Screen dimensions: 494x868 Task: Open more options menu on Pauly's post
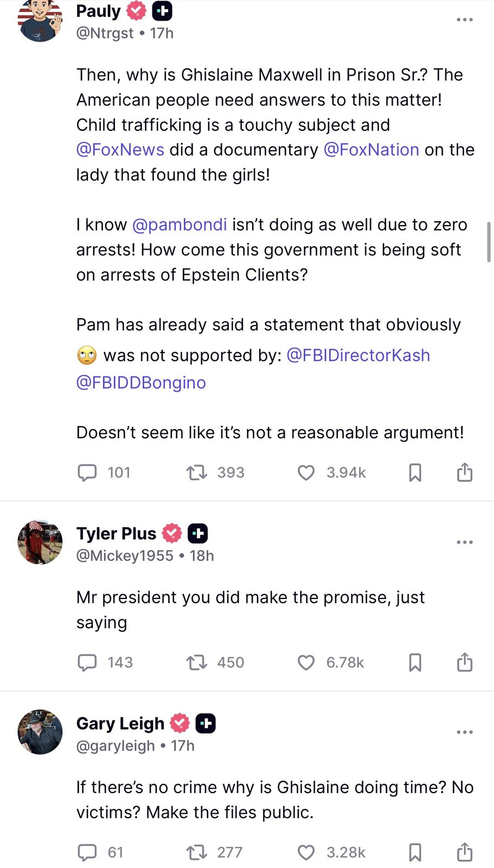click(465, 20)
